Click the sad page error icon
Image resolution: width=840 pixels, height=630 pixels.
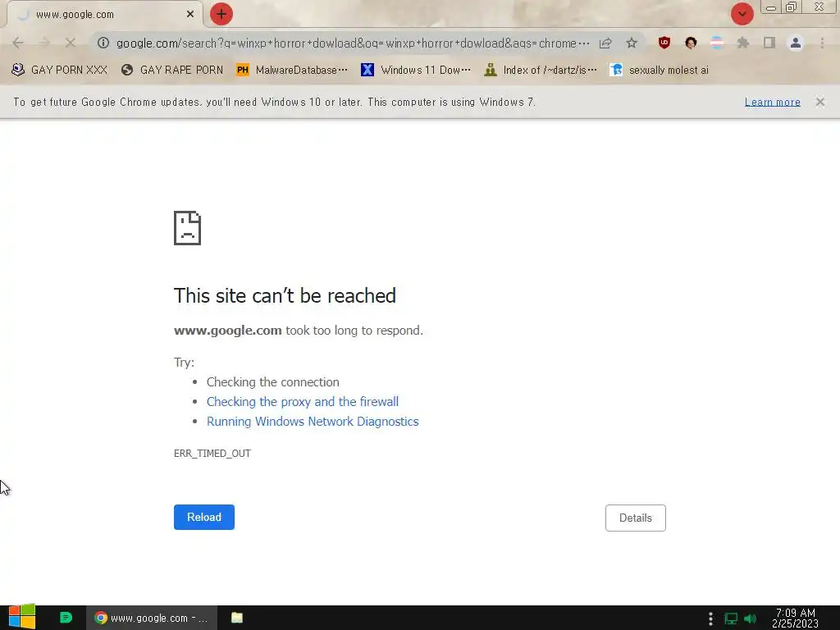(x=188, y=228)
